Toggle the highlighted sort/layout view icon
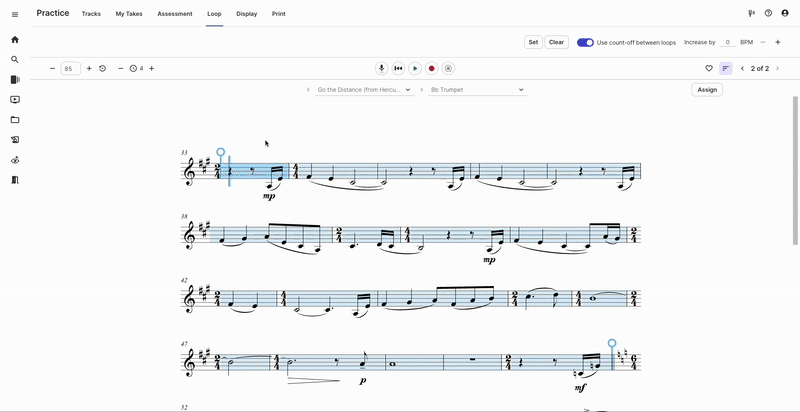 point(726,68)
